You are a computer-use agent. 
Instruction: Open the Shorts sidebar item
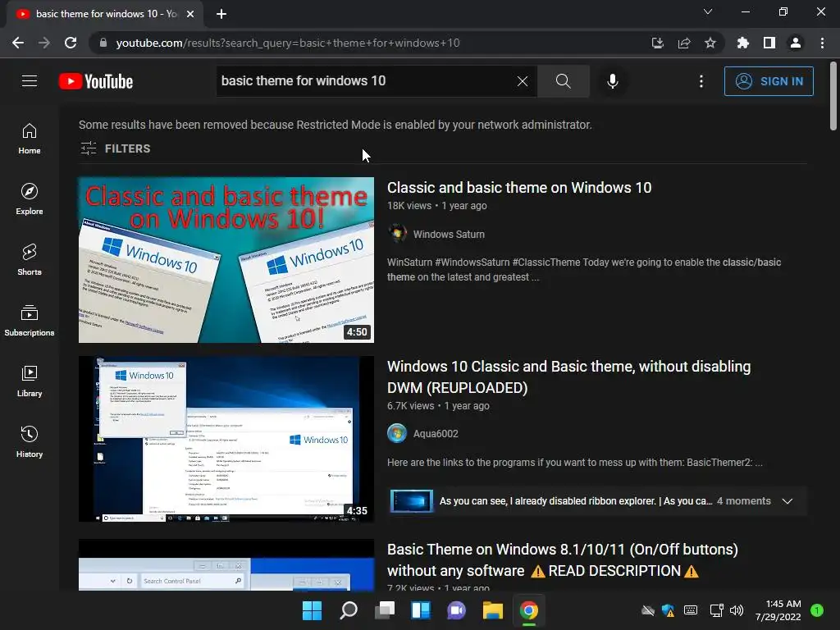(30, 260)
